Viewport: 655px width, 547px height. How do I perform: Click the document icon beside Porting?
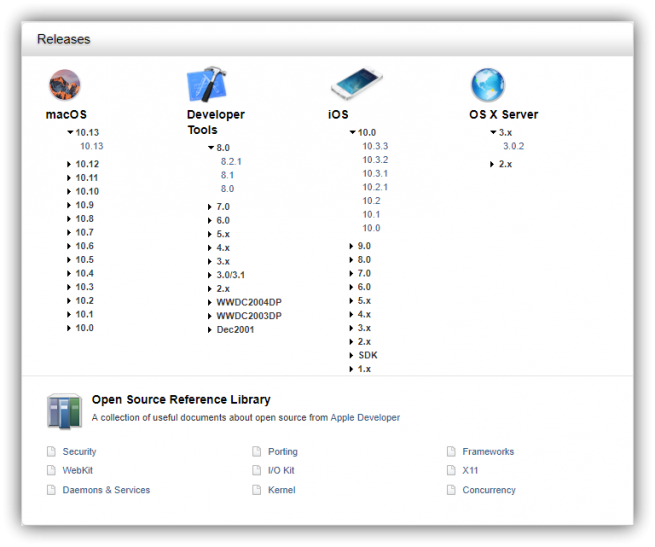click(256, 451)
